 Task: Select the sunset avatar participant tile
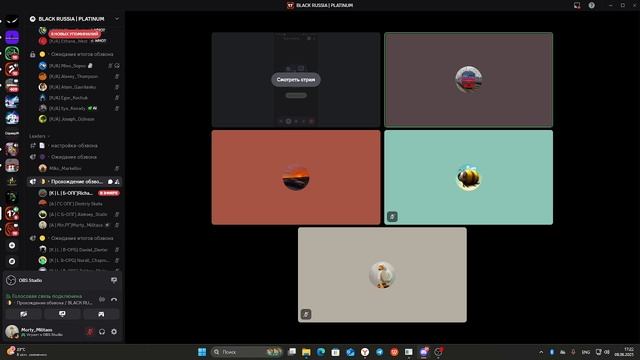pyautogui.click(x=296, y=178)
